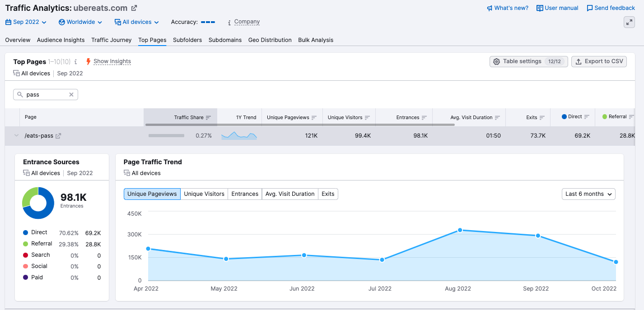Open the What's new link
The width and height of the screenshot is (644, 310).
511,8
